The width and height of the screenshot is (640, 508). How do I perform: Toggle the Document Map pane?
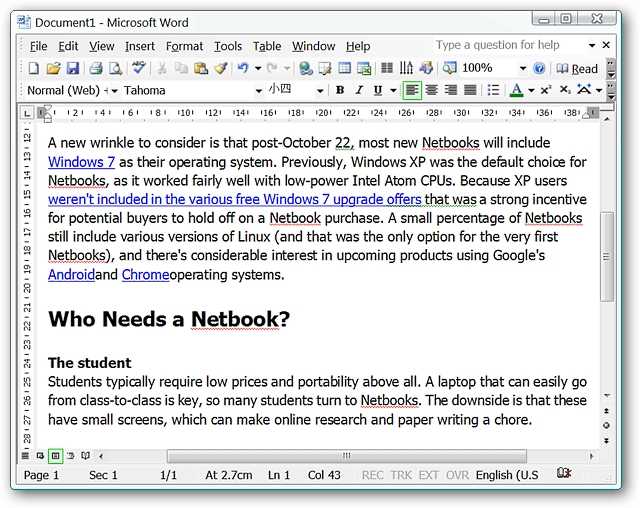(450, 68)
